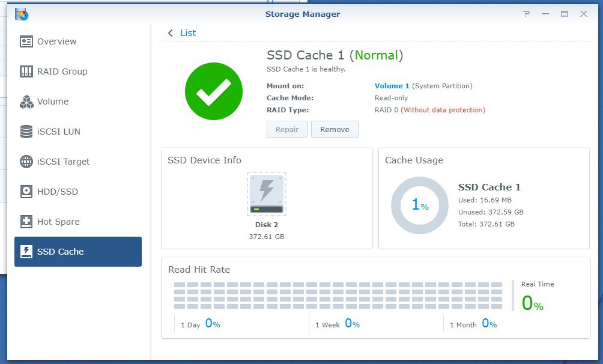Click the 1 Month hit rate value
The height and width of the screenshot is (364, 603).
pos(489,324)
